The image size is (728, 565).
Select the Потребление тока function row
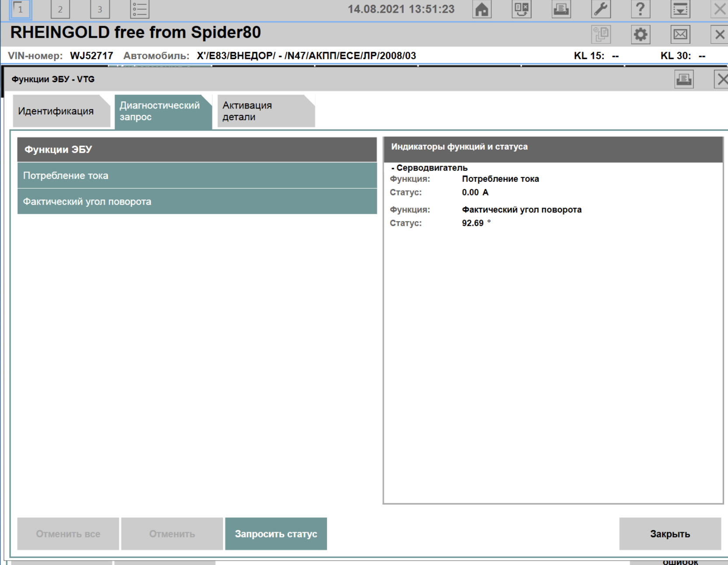click(197, 175)
